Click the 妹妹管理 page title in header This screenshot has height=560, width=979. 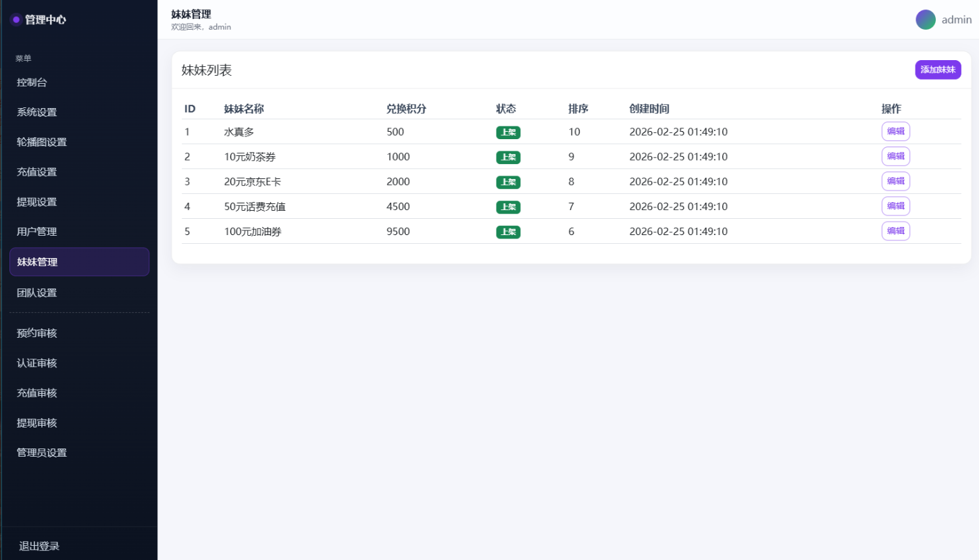191,14
